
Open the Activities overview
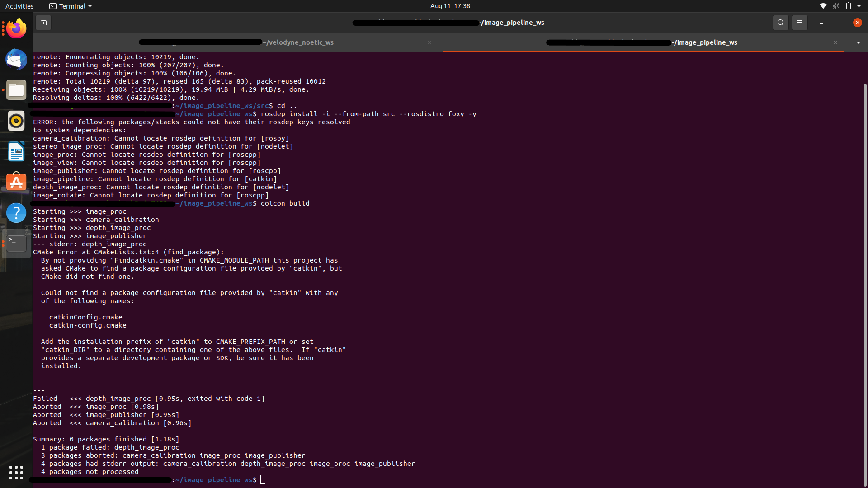pyautogui.click(x=19, y=6)
